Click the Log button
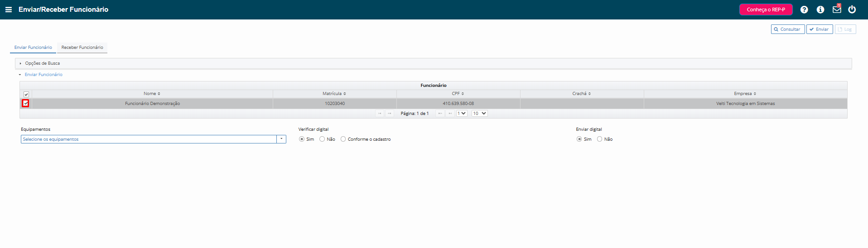This screenshot has width=868, height=248. [845, 29]
